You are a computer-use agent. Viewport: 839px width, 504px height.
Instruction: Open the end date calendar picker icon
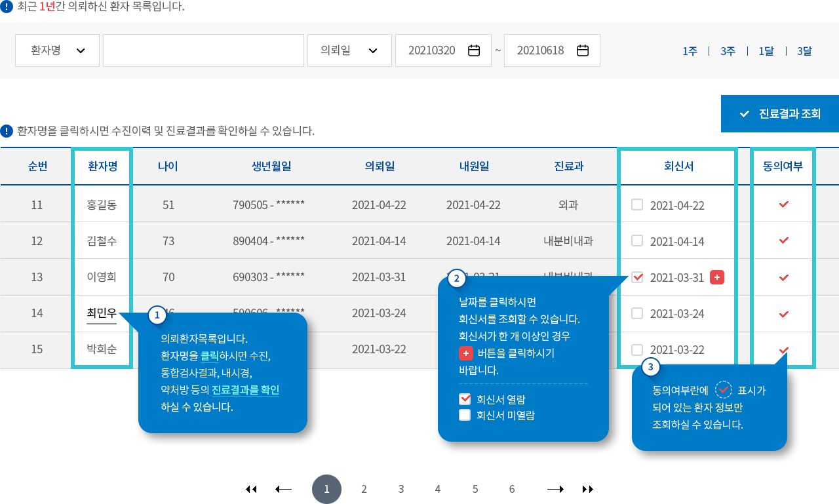pyautogui.click(x=583, y=50)
